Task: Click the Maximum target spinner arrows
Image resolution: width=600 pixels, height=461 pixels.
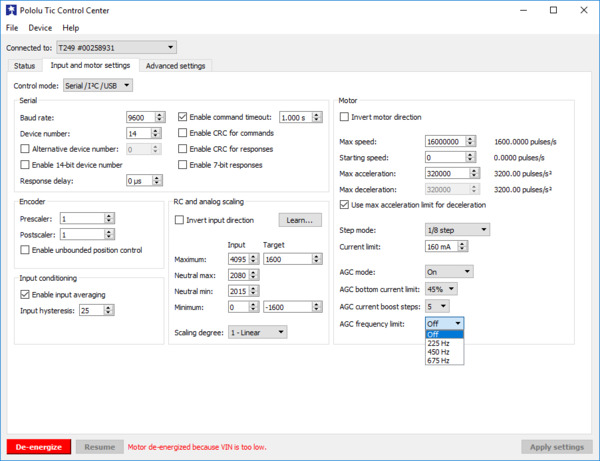Action: 316,259
